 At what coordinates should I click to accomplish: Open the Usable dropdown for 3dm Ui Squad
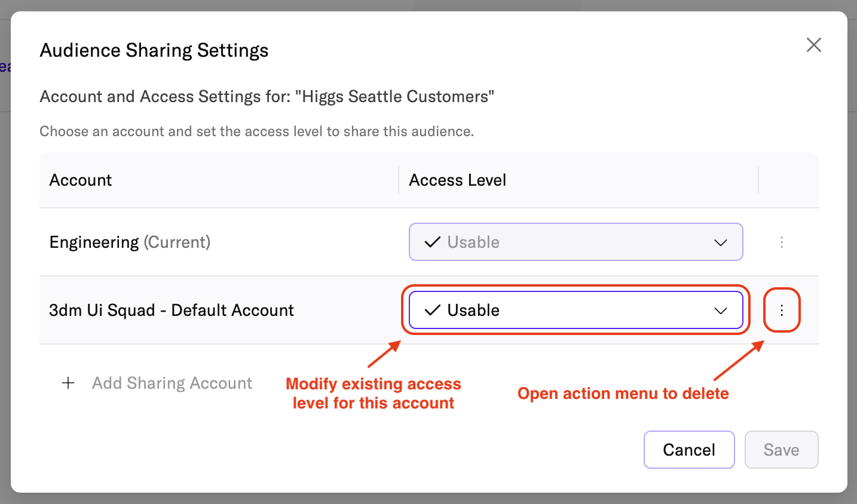pos(575,310)
